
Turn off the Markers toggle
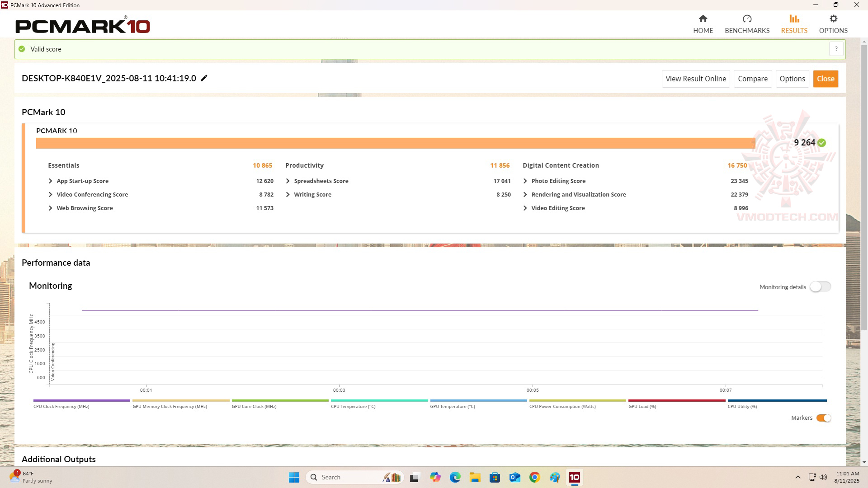click(x=823, y=418)
